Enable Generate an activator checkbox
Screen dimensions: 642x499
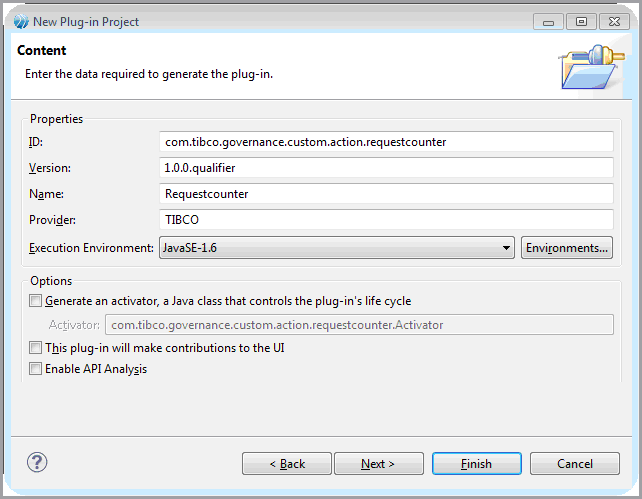36,301
